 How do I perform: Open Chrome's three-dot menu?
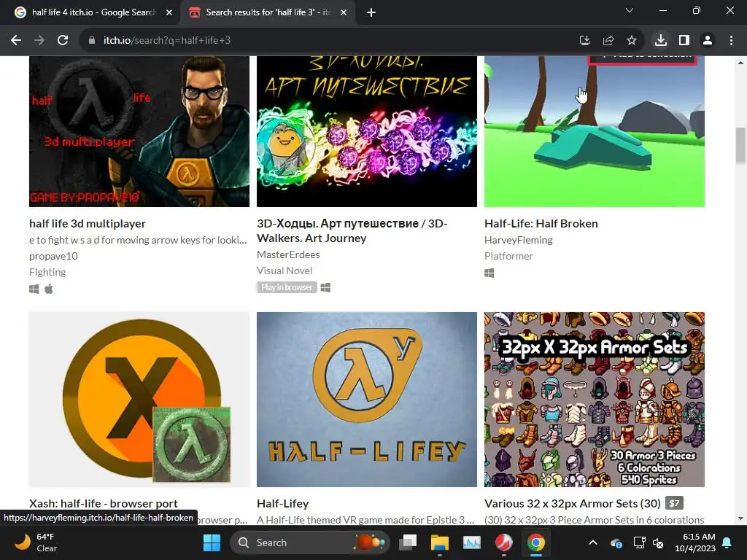731,41
